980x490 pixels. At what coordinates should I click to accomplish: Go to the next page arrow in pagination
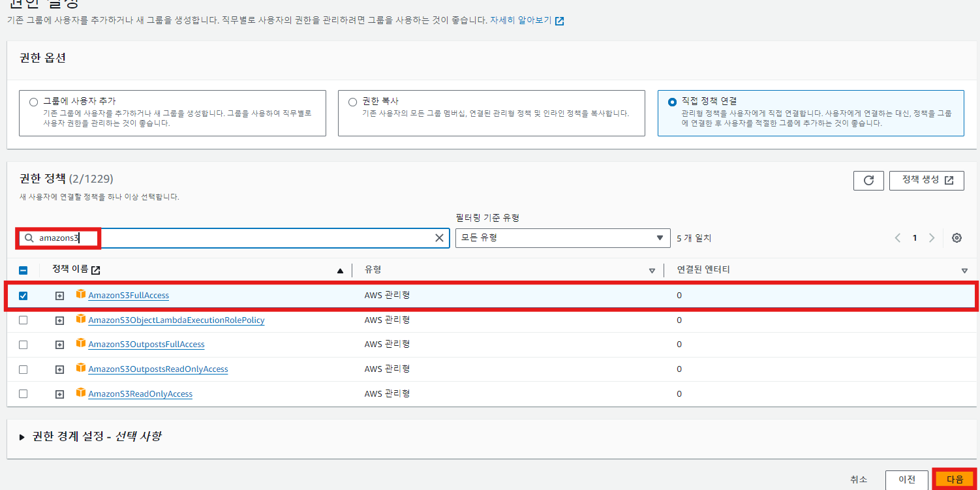point(932,238)
